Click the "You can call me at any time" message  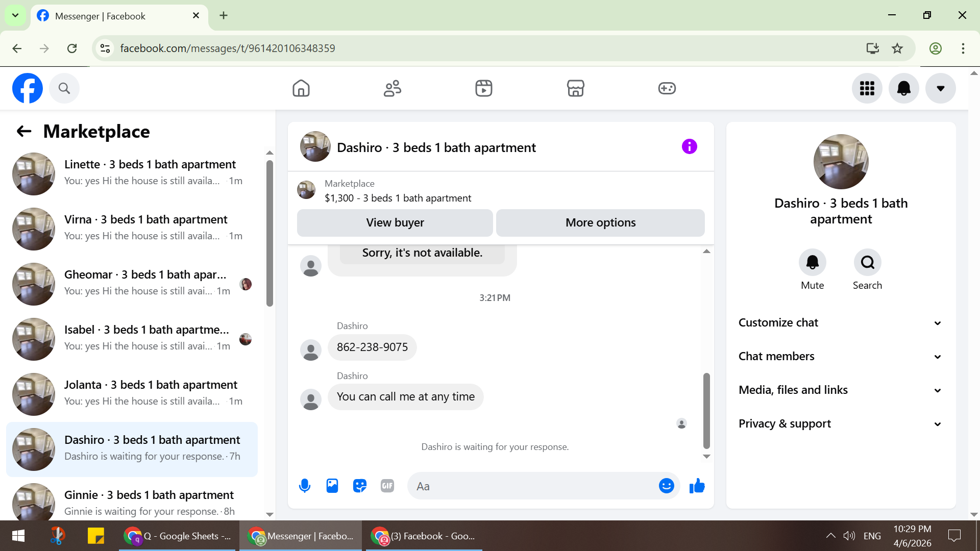pyautogui.click(x=405, y=397)
